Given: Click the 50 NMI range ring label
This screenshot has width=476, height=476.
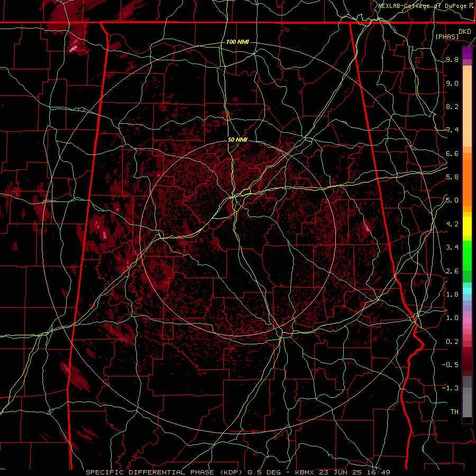Looking at the screenshot, I should 237,140.
